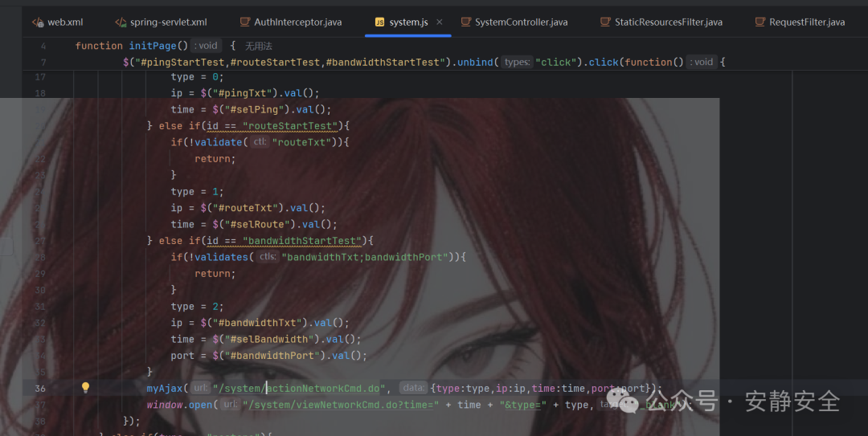
Task: Click the unbind method call
Action: coord(475,62)
